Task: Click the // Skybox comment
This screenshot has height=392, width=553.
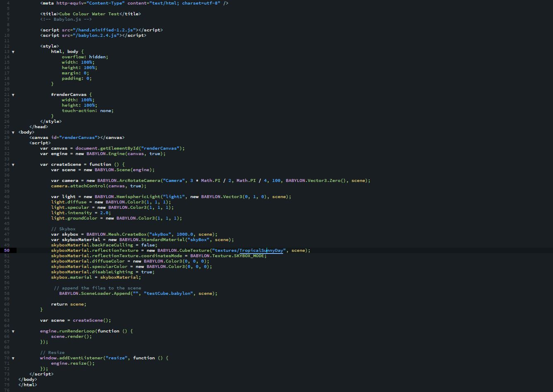Action: (x=63, y=229)
